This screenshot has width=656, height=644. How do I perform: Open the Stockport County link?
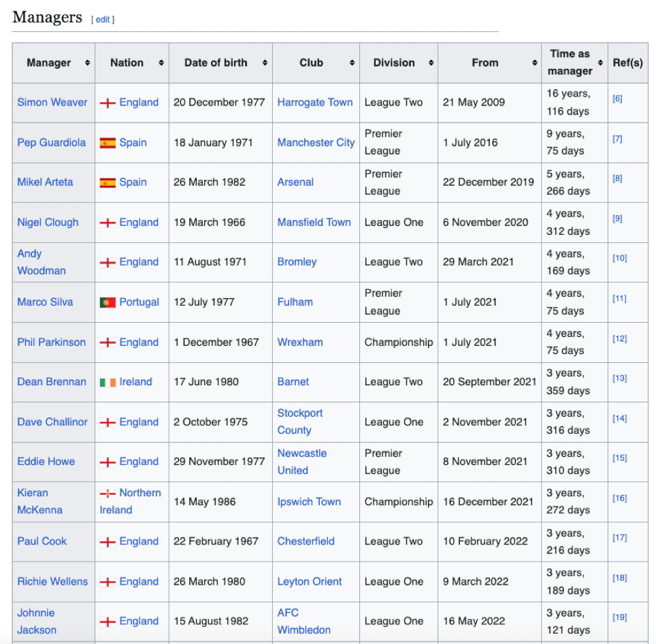pyautogui.click(x=300, y=422)
